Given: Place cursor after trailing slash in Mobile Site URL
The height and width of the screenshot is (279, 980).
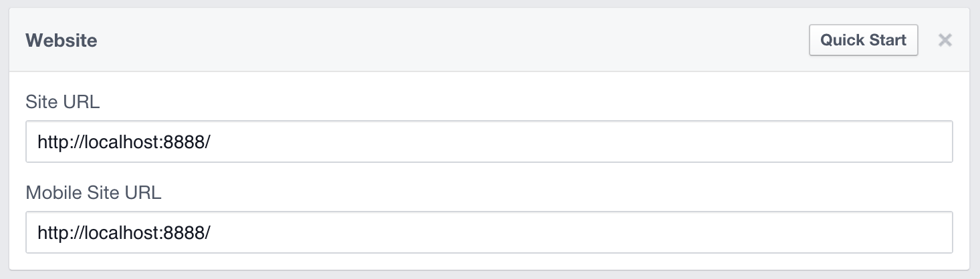Looking at the screenshot, I should [x=212, y=233].
